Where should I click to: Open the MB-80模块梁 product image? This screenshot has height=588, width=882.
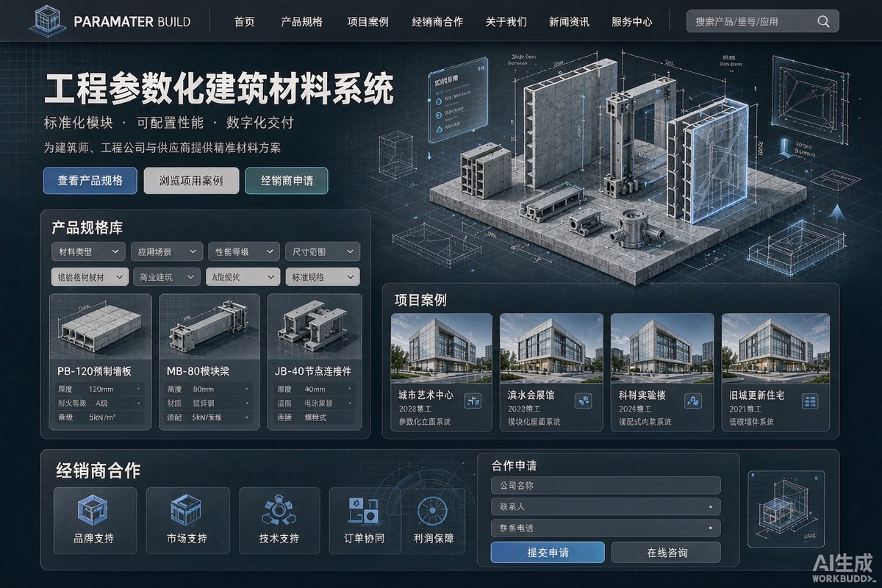(x=209, y=326)
